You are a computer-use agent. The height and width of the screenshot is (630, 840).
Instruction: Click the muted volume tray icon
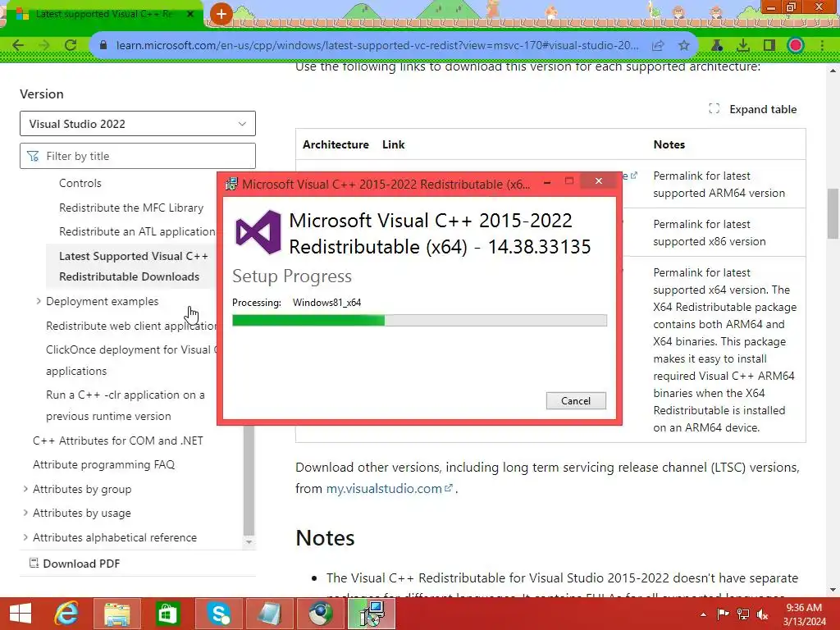[x=763, y=614]
